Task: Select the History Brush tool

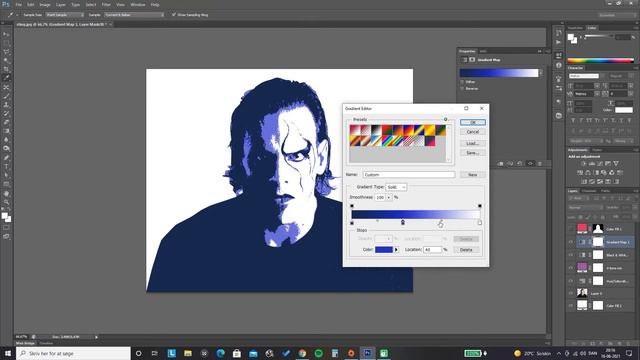Action: [6, 113]
